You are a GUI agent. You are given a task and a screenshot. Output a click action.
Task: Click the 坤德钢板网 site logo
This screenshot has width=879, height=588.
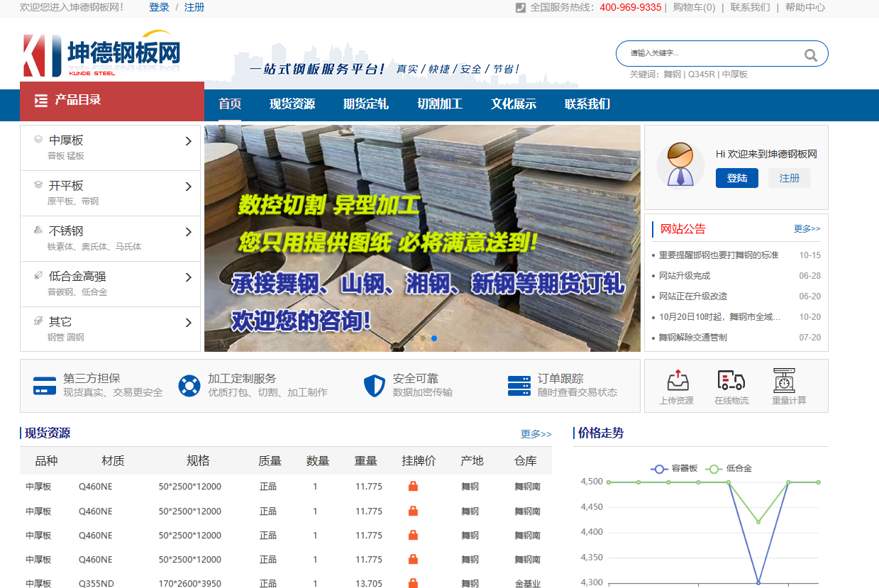click(x=102, y=55)
